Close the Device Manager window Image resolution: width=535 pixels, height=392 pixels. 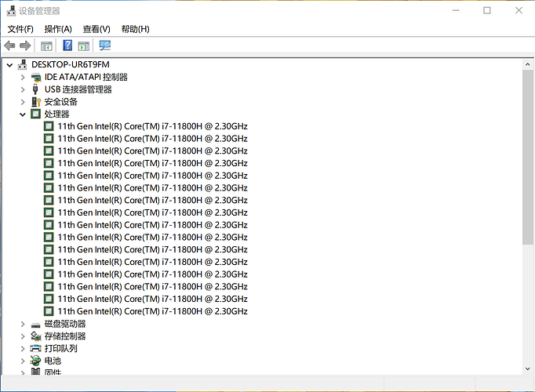click(519, 10)
